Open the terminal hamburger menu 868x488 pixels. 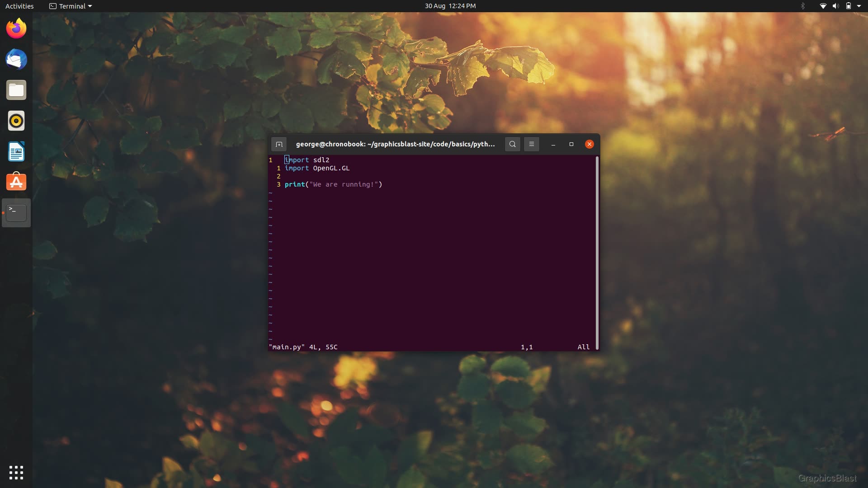[x=532, y=144]
